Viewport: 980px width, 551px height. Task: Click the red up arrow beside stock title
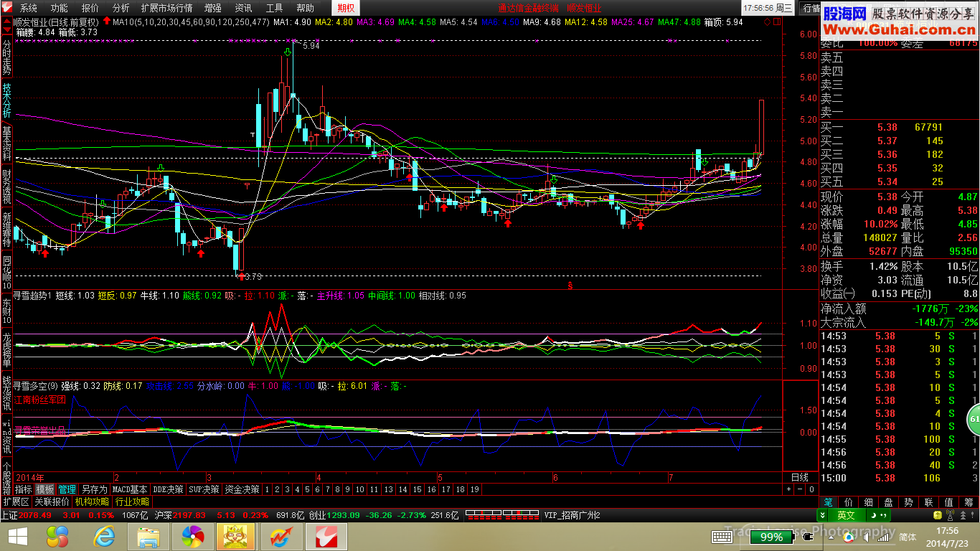pos(106,22)
